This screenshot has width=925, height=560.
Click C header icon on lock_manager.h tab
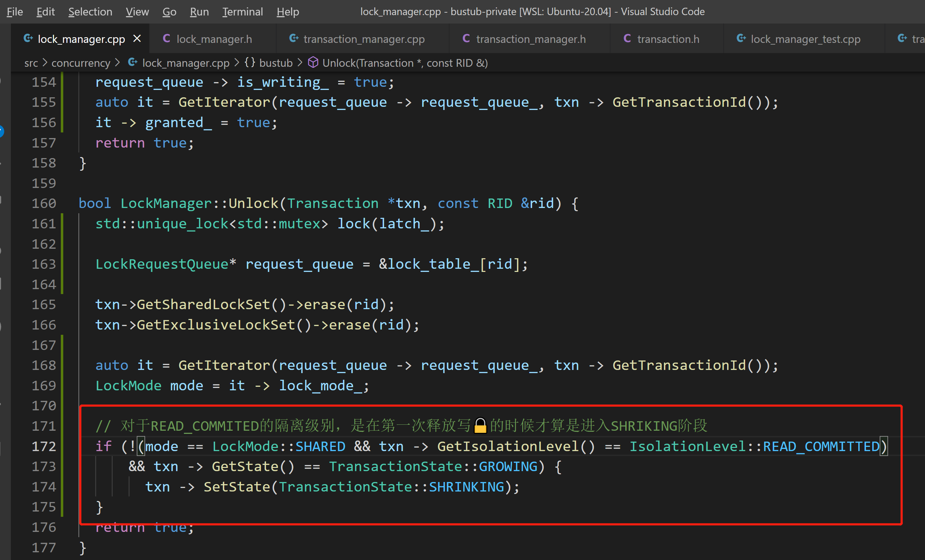pos(167,39)
